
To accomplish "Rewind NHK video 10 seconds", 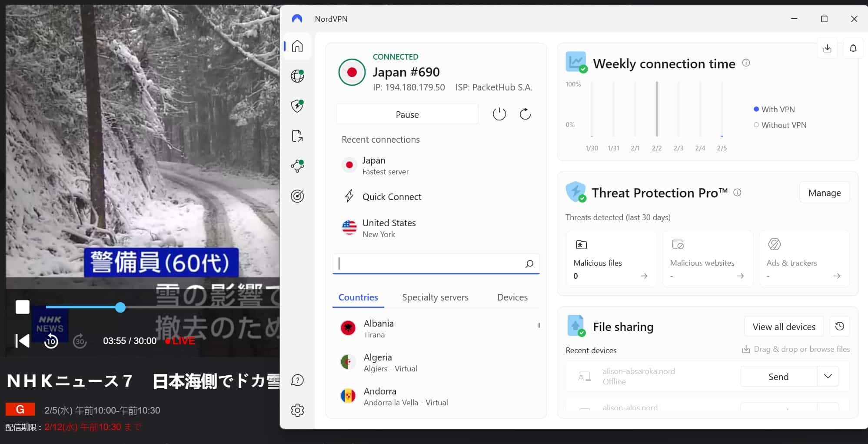I will [51, 341].
